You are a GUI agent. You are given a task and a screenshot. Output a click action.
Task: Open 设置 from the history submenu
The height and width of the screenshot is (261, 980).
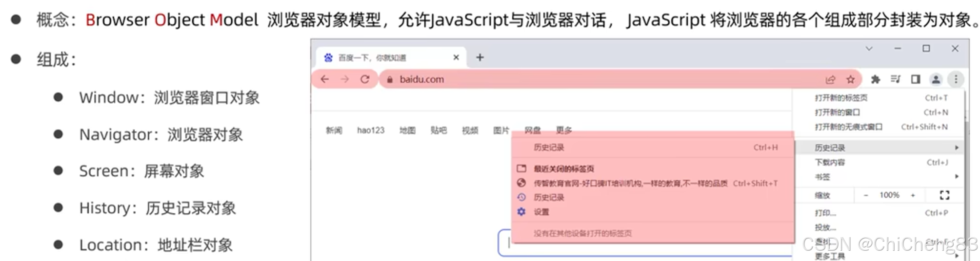click(654, 212)
